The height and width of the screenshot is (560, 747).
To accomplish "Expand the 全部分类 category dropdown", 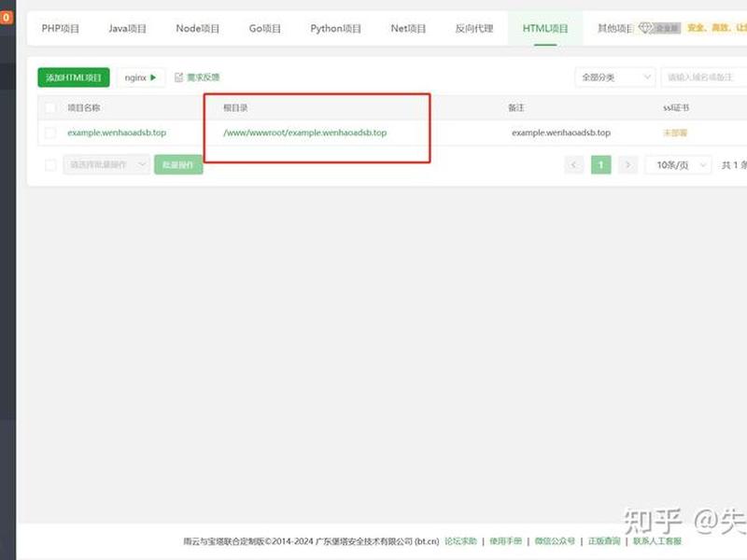I will (x=615, y=77).
